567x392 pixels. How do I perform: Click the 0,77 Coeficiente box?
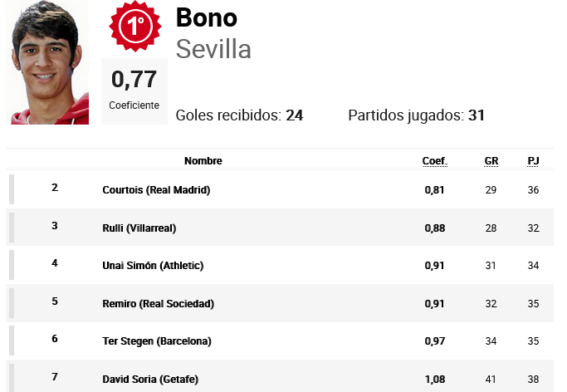tap(134, 91)
